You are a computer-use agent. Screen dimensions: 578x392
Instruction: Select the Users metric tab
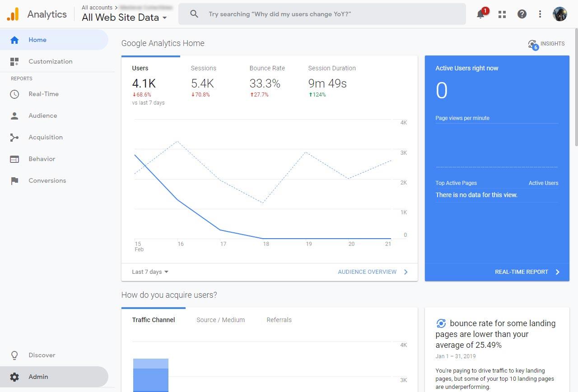pos(150,81)
